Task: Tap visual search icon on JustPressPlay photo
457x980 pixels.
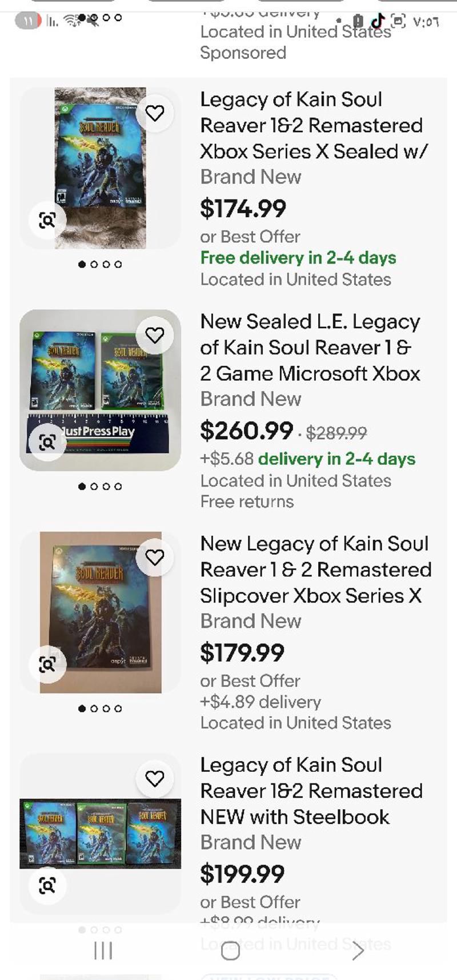Action: coord(47,442)
